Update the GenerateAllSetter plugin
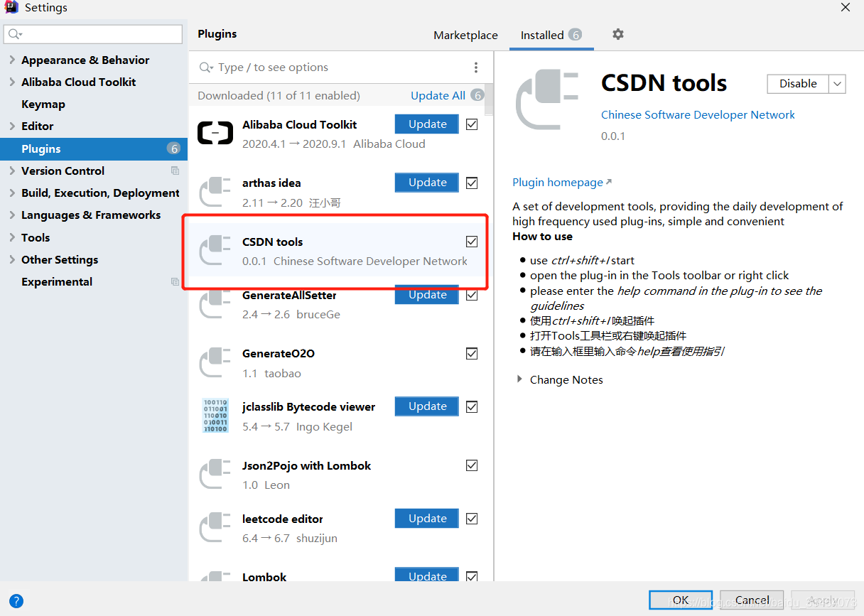Viewport: 864px width, 616px height. (428, 294)
